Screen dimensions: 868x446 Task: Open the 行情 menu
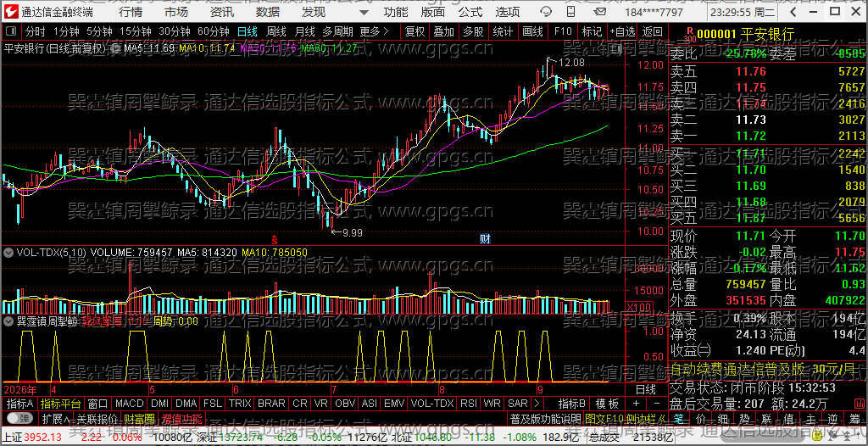pyautogui.click(x=131, y=12)
